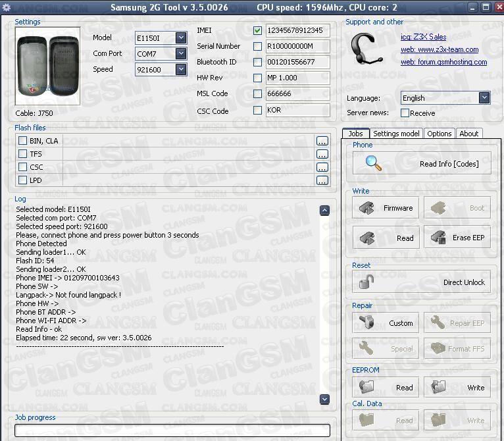Tick the CSC Code checkbox

tap(257, 111)
